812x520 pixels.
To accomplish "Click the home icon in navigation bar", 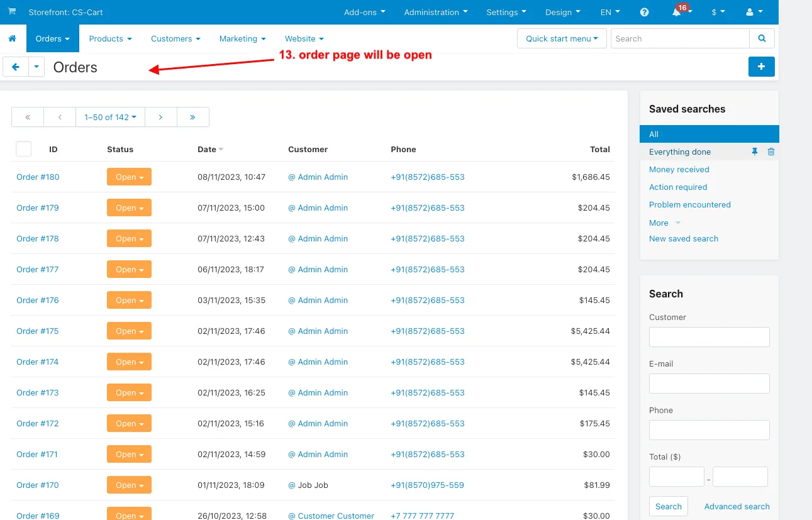I will (x=12, y=38).
